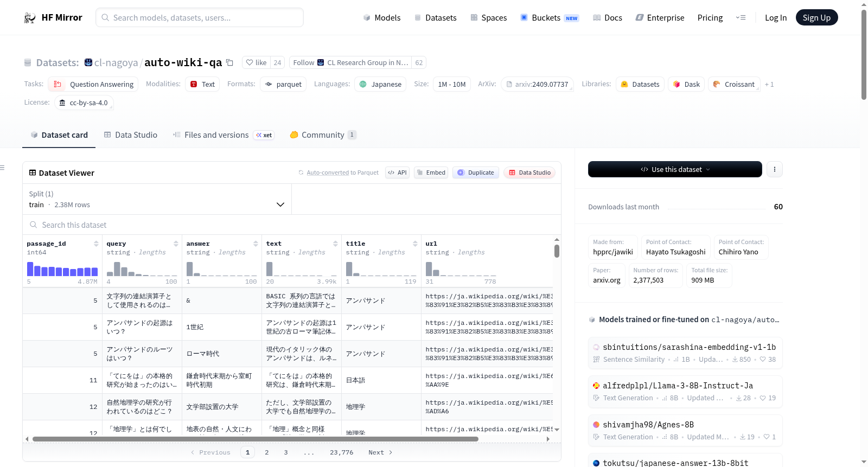
Task: Select the Dataset card tab
Action: click(x=59, y=135)
